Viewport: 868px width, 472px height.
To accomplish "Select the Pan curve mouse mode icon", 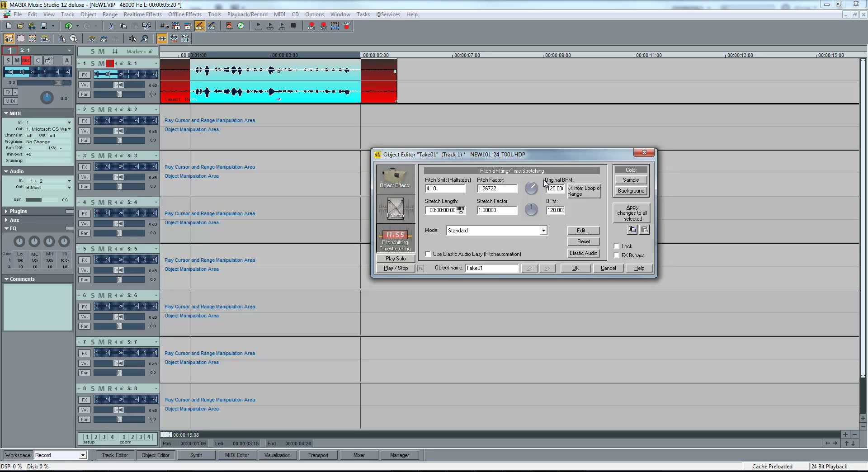I will (x=104, y=38).
